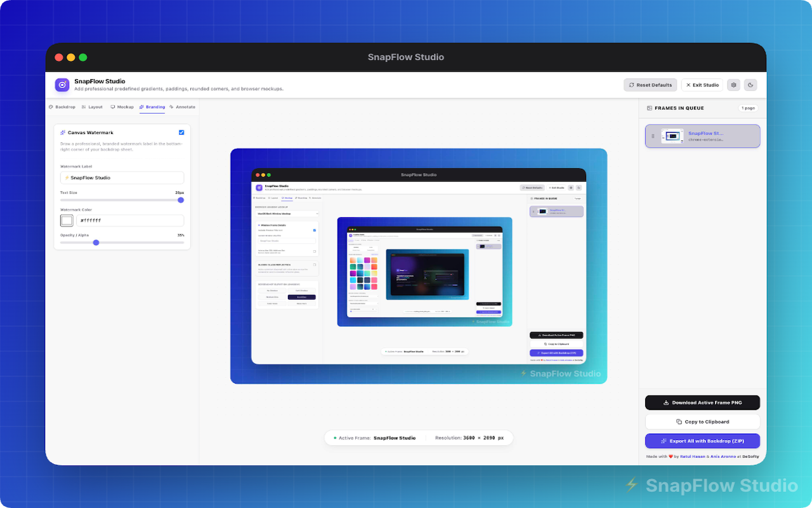
Task: Open the Backdrop tab
Action: pos(62,107)
